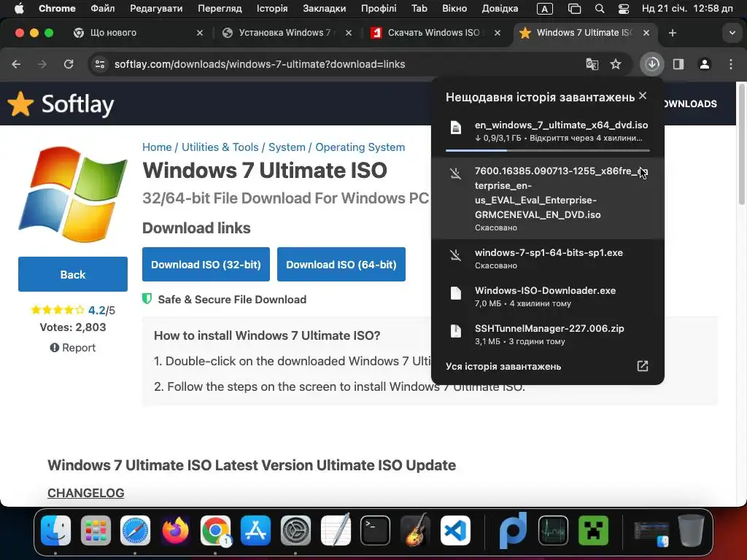Follow the Home breadcrumb link
Screen dimensions: 747x560
coord(157,147)
